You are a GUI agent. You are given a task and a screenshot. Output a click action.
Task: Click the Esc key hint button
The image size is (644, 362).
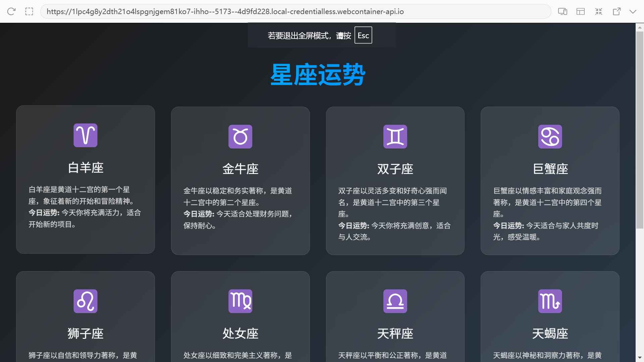[363, 35]
